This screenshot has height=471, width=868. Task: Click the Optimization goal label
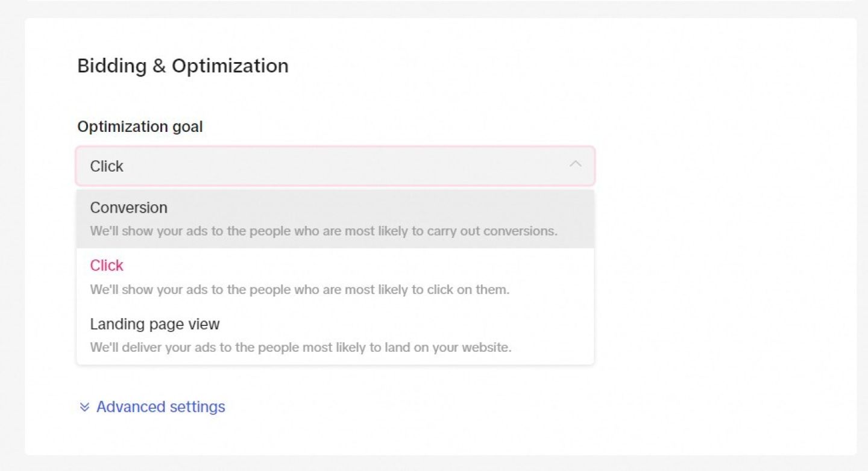(140, 126)
